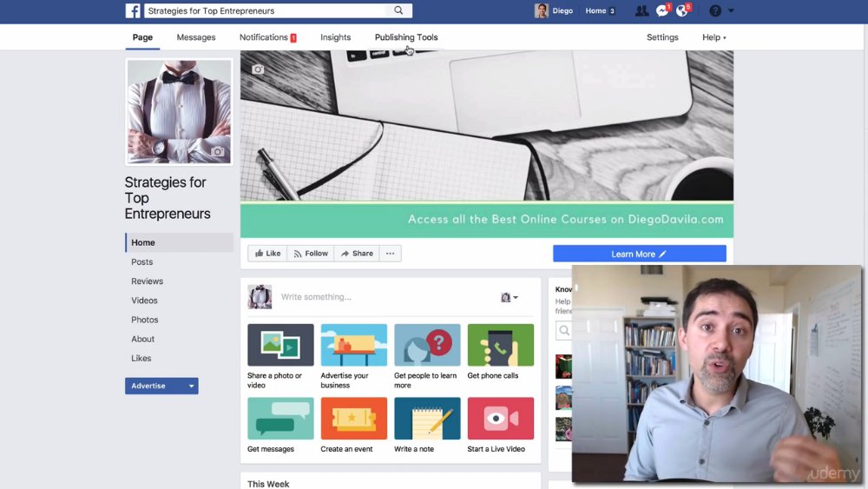The height and width of the screenshot is (489, 868).
Task: Click the profile picture camera icon
Action: pos(218,151)
